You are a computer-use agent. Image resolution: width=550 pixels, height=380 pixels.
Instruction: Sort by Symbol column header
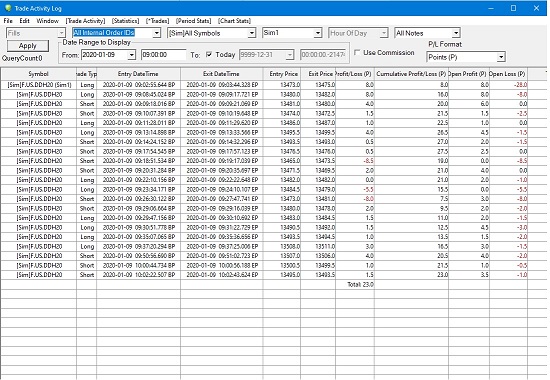(x=39, y=74)
